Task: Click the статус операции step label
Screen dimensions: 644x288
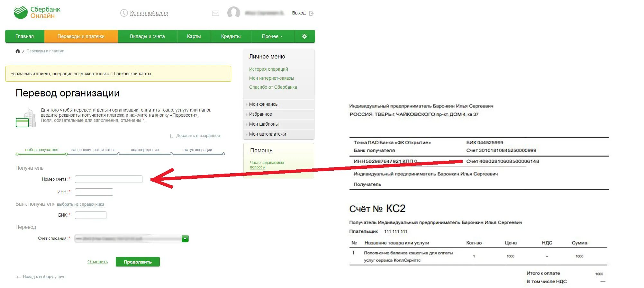Action: [197, 150]
